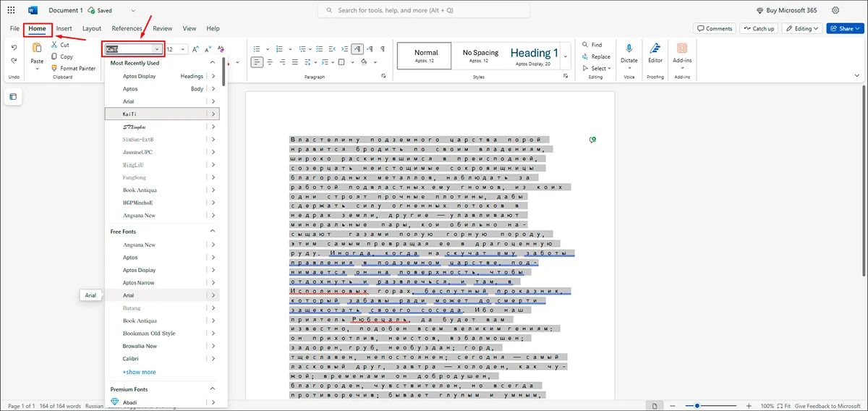Apply the Heading 1 style

pos(533,55)
